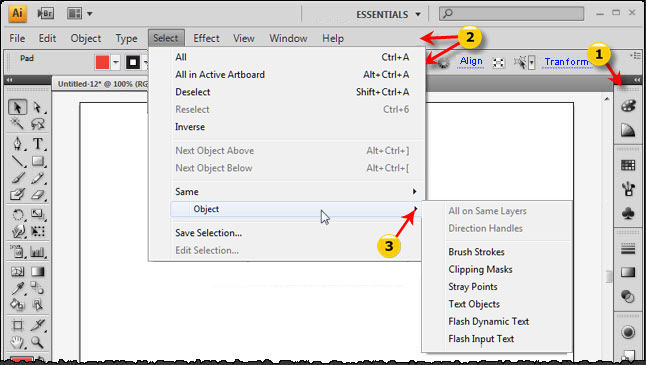Pick the Magic Wand tool
The width and height of the screenshot is (646, 365).
point(17,124)
